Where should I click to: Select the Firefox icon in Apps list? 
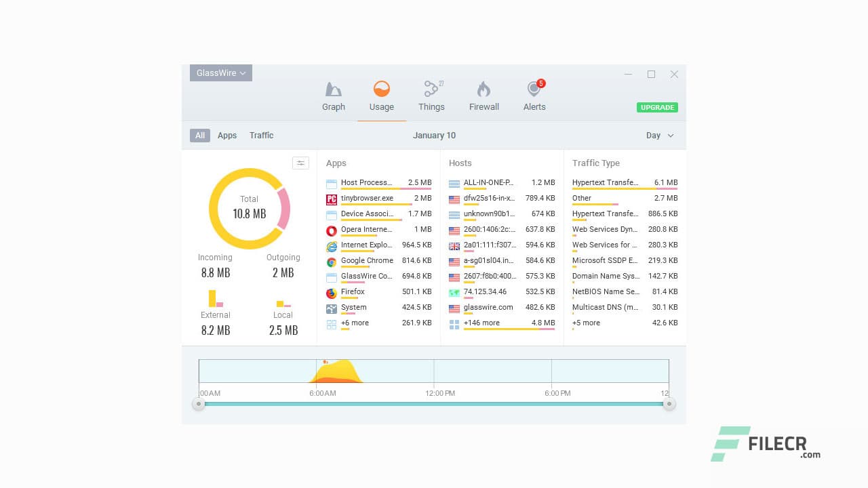point(332,292)
